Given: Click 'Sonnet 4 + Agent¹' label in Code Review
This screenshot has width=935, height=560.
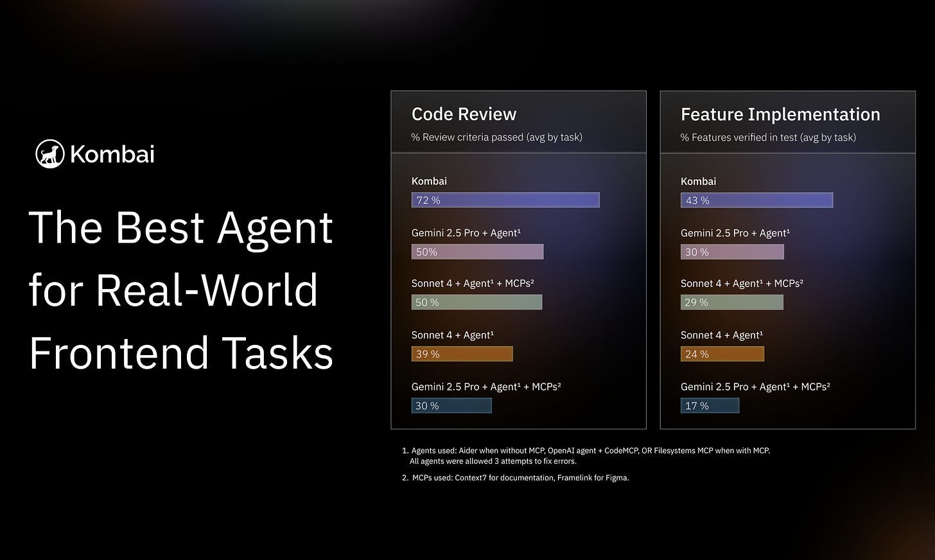Looking at the screenshot, I should [x=453, y=335].
